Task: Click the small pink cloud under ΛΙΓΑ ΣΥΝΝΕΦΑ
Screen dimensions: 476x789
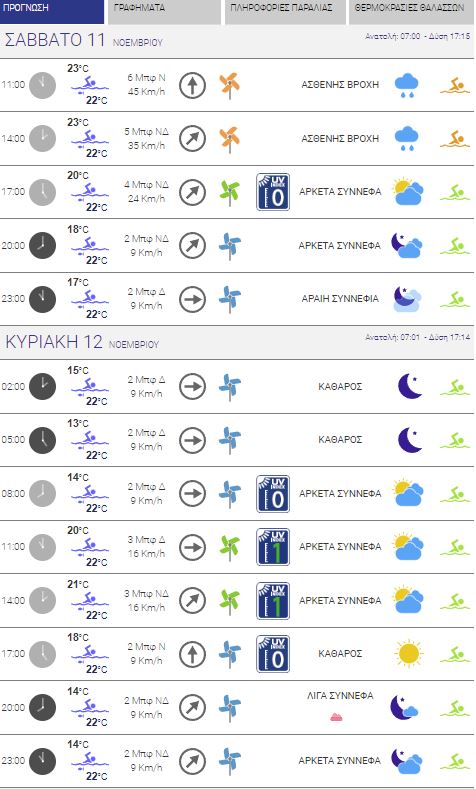Action: (x=336, y=717)
